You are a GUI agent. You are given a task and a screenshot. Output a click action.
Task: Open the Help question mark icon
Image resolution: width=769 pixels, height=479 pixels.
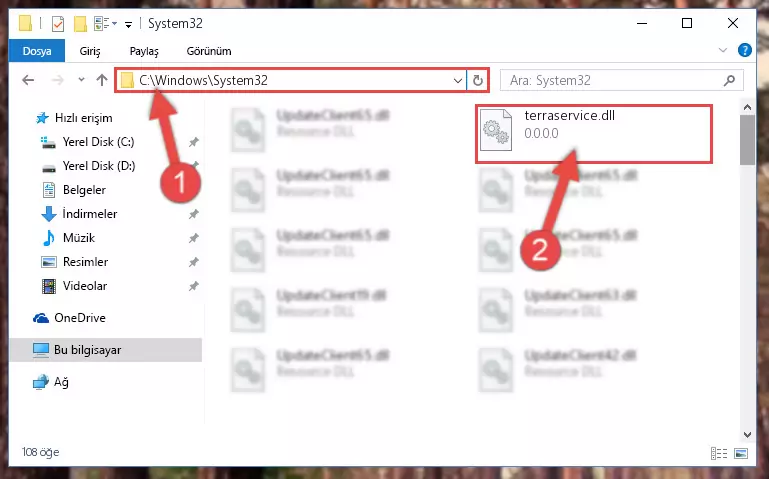[744, 50]
